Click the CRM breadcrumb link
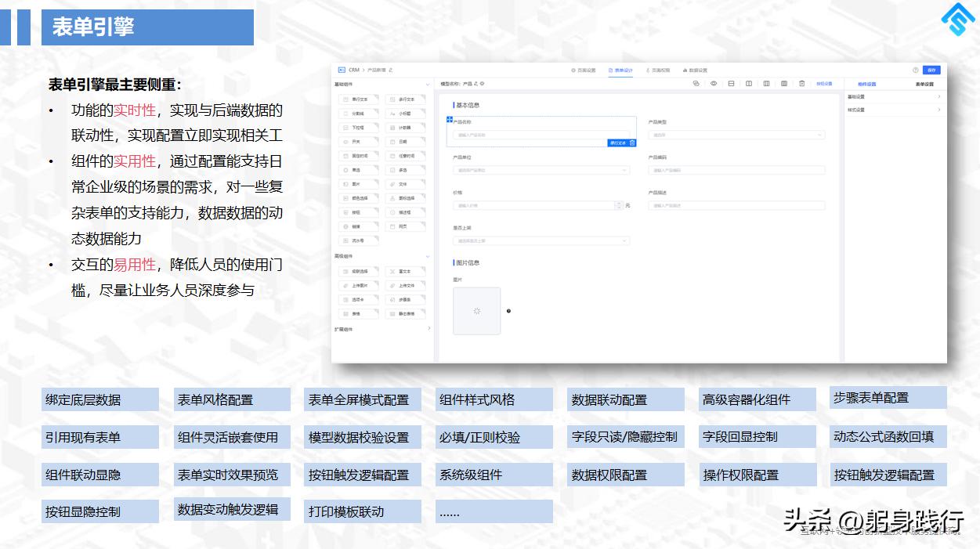Image resolution: width=980 pixels, height=549 pixels. tap(354, 70)
